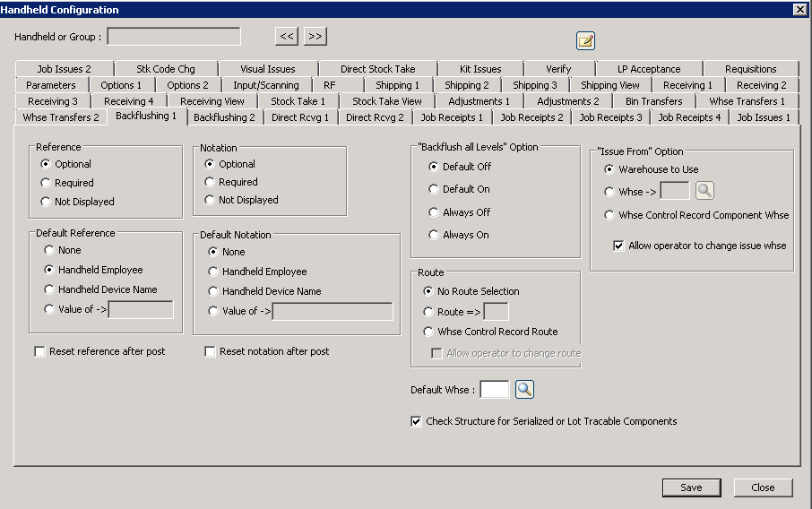This screenshot has width=812, height=509.
Task: Close the Handheld Configuration window
Action: click(799, 9)
